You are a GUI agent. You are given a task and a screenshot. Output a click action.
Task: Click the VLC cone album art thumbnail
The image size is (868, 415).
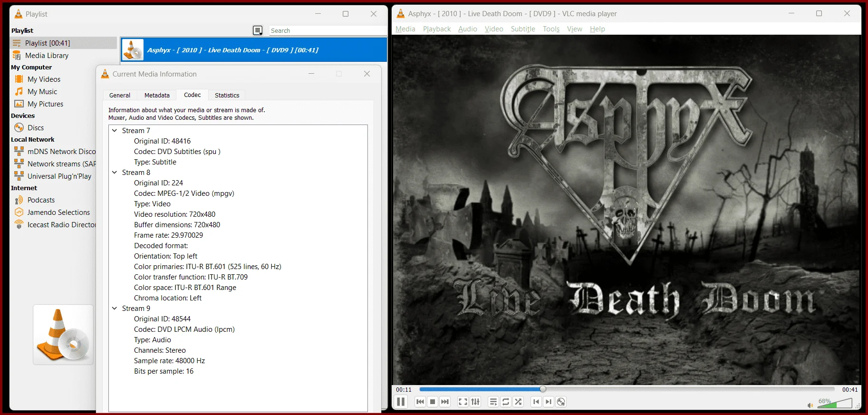(63, 335)
